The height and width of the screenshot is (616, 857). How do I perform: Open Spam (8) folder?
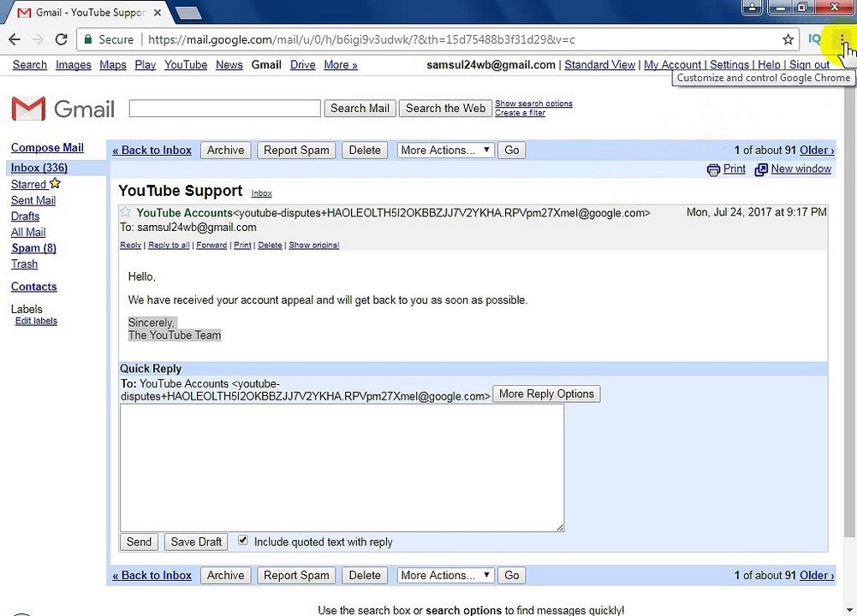[x=33, y=248]
